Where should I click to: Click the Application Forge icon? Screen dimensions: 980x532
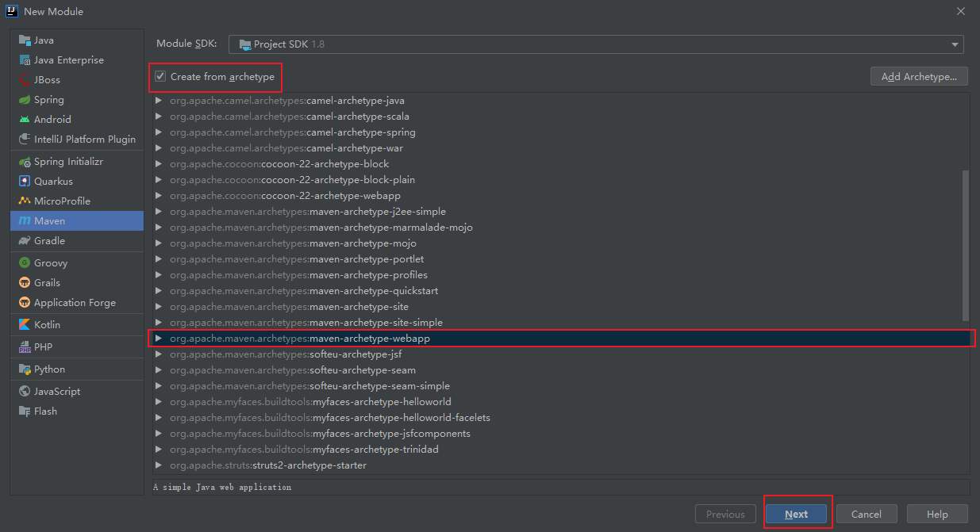click(x=25, y=302)
